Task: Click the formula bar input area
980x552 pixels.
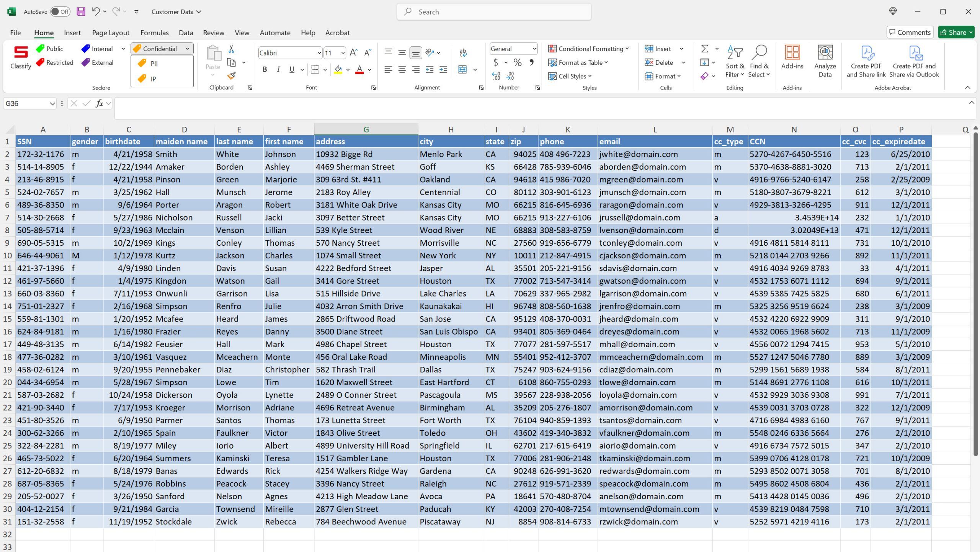Action: click(540, 108)
